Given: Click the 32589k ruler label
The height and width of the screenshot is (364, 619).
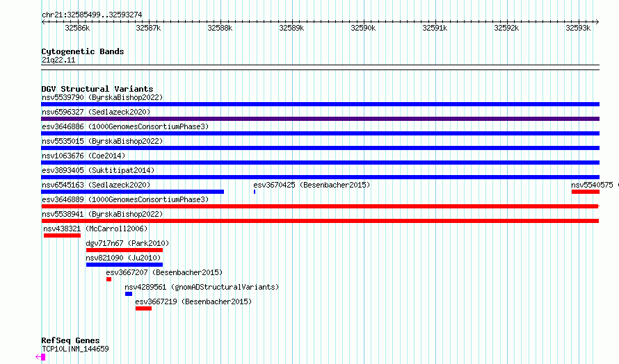Looking at the screenshot, I should coord(291,28).
